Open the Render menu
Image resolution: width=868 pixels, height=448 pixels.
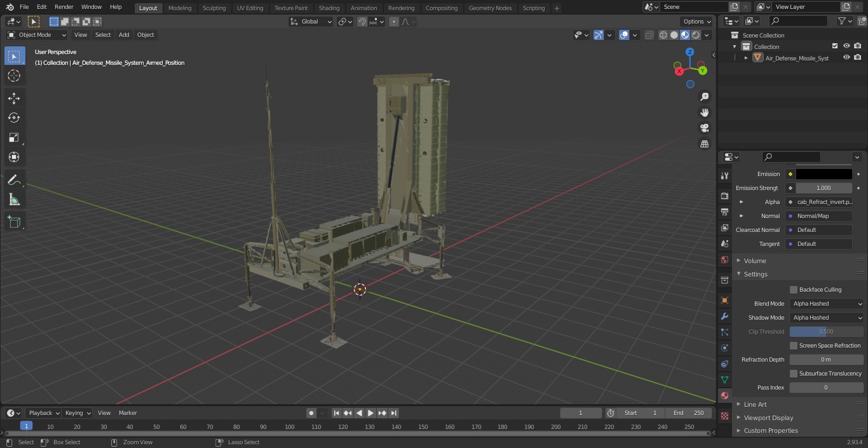coord(64,7)
